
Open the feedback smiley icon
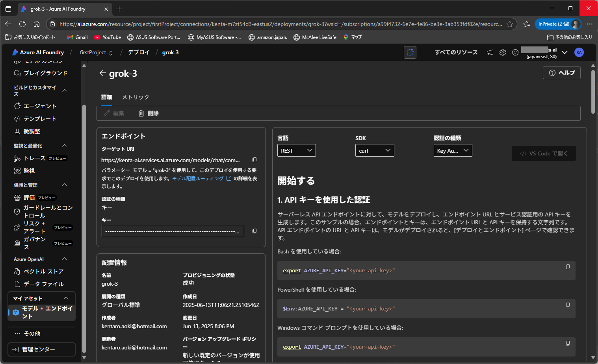[x=515, y=52]
